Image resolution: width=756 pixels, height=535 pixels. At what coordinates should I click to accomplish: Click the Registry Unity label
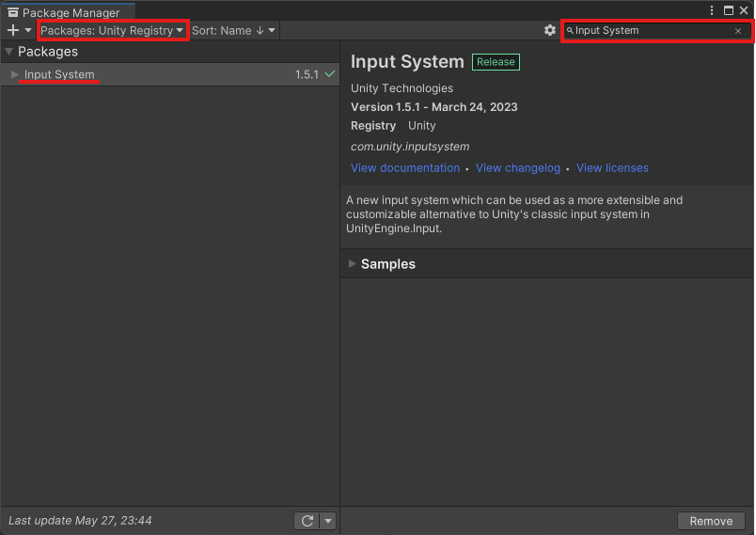393,126
